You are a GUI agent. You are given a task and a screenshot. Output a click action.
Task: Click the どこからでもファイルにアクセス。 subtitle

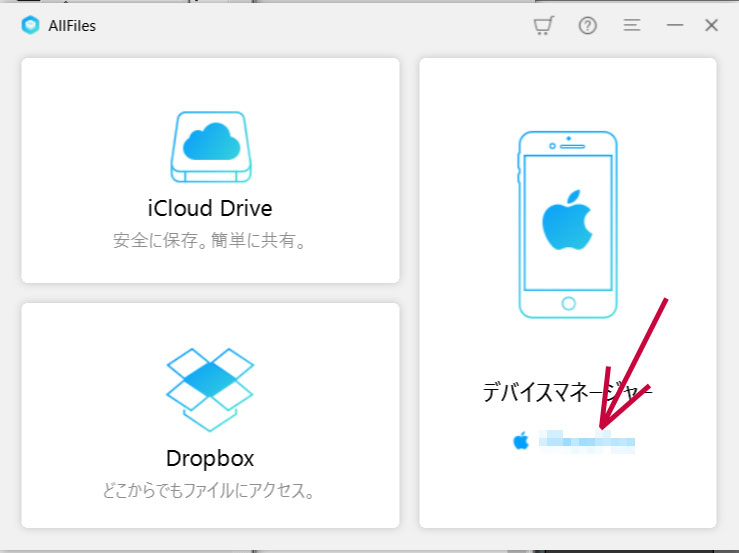209,491
